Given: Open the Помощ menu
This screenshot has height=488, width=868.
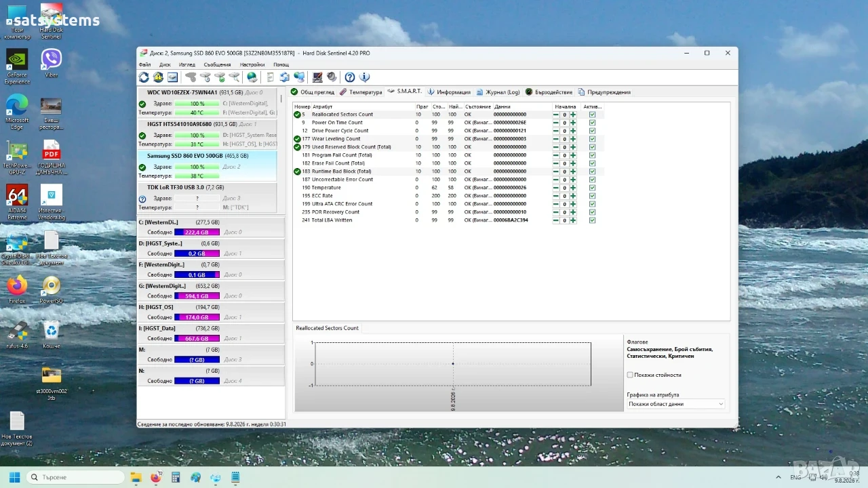Looking at the screenshot, I should [281, 65].
